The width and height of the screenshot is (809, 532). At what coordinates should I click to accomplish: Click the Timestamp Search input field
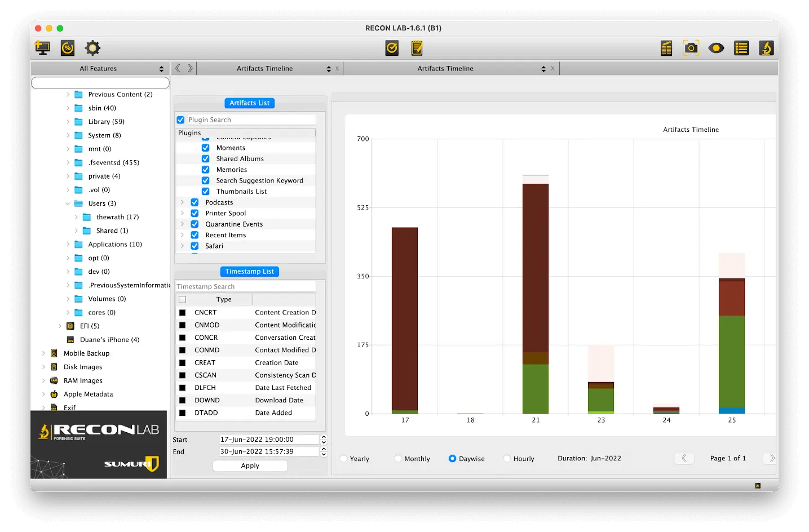tap(245, 286)
